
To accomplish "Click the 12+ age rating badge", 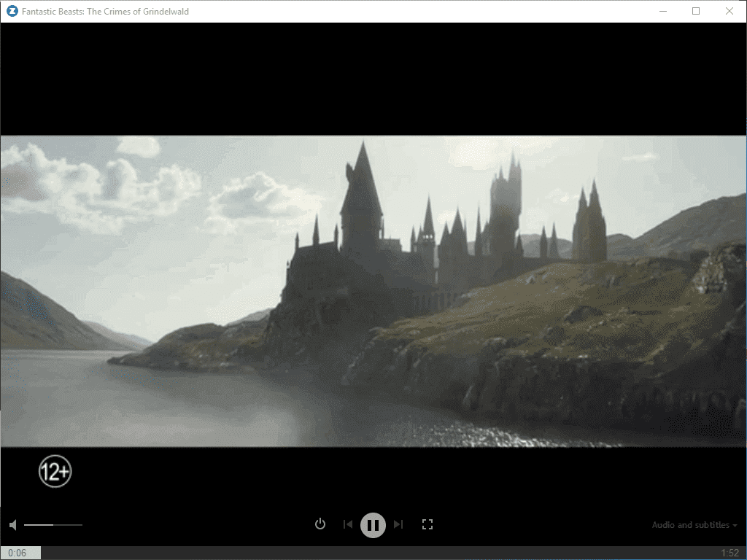I will [x=55, y=472].
